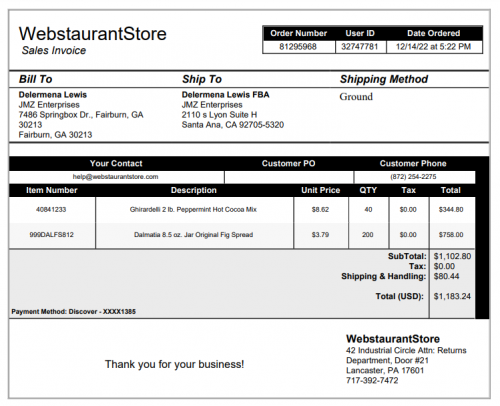Click the customer phone (872) 254-2275
The width and height of the screenshot is (500, 406).
[x=413, y=177]
